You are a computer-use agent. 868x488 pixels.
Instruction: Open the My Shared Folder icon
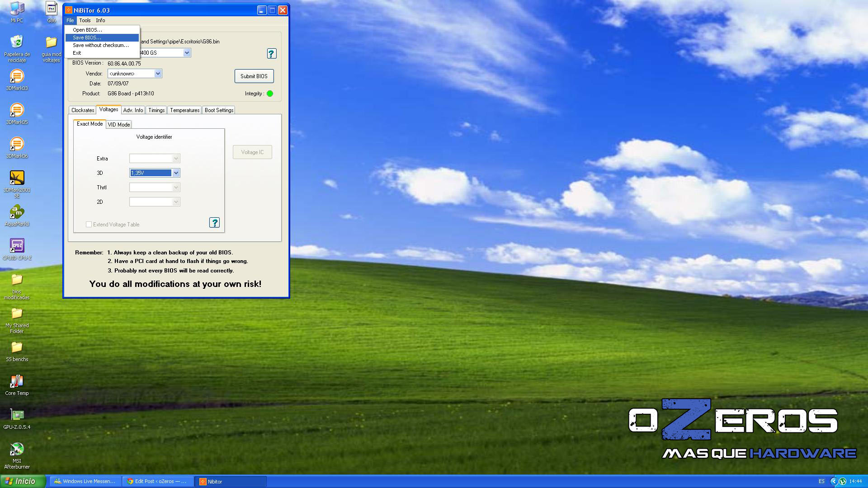[x=17, y=320]
